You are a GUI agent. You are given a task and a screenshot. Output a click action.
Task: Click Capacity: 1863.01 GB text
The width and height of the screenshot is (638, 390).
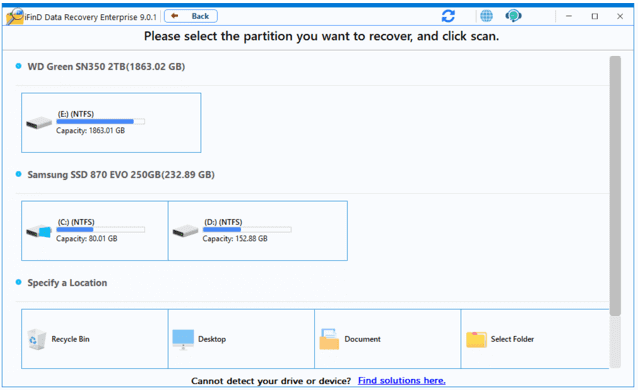90,131
